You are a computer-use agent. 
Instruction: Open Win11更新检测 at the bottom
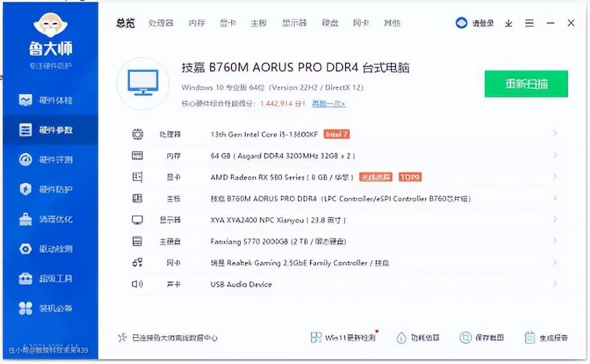click(344, 337)
